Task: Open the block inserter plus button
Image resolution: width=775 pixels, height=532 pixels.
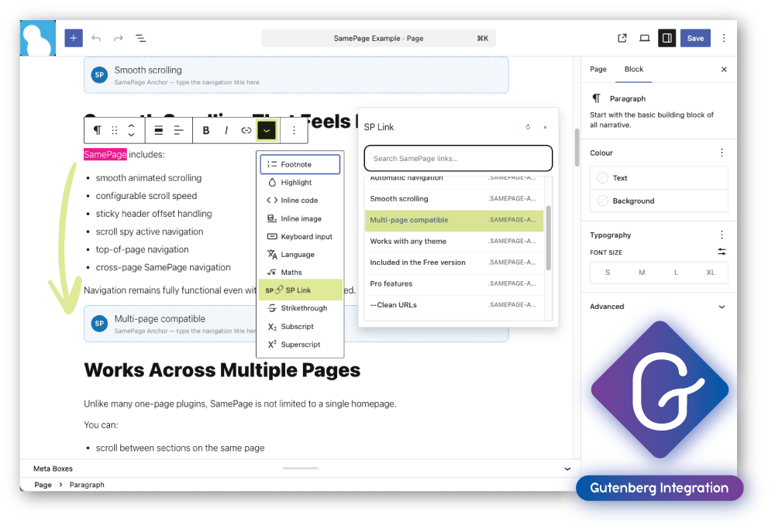Action: click(x=73, y=38)
